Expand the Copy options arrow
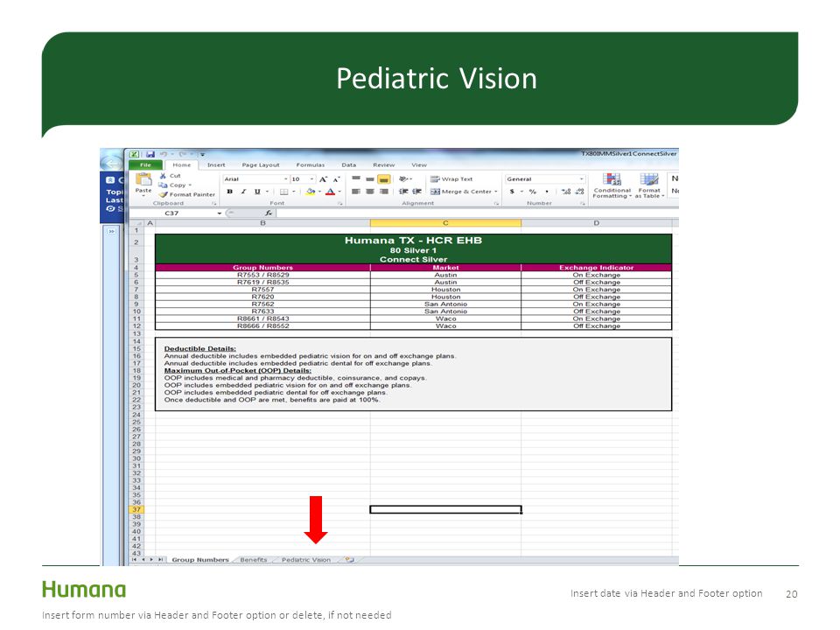840x630 pixels. (190, 185)
